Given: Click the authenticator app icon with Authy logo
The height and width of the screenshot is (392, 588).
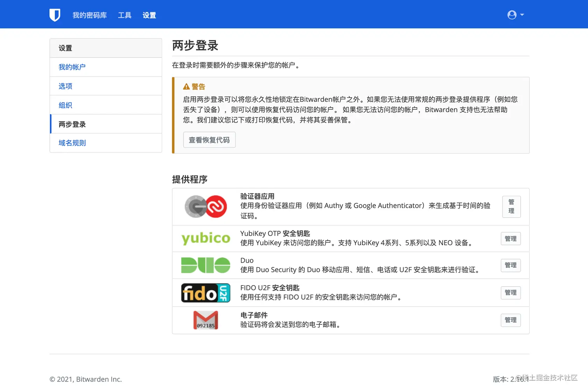Looking at the screenshot, I should (205, 206).
